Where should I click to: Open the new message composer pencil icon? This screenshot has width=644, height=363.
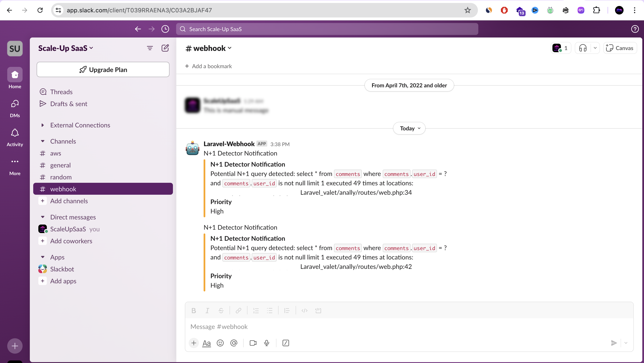[165, 48]
